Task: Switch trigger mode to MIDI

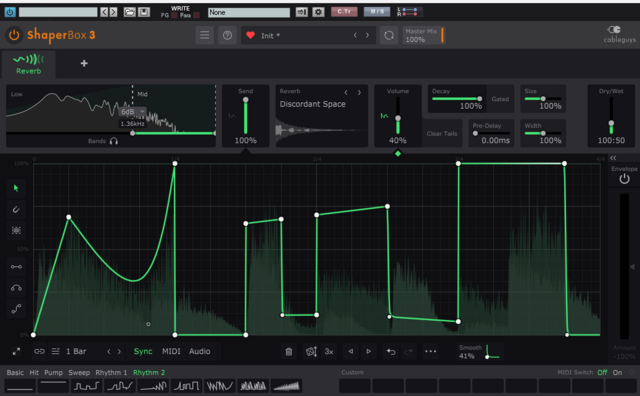Action: coord(171,352)
